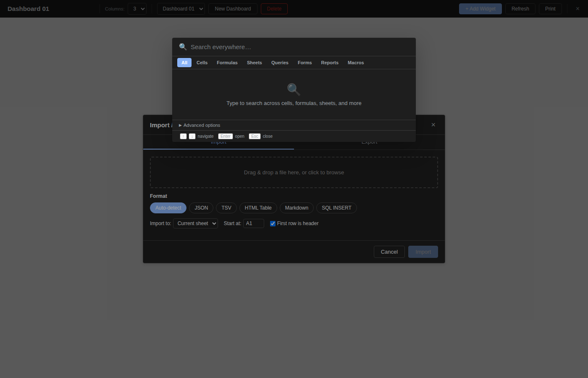Viewport: 588px width, 378px height.
Task: Choose SQL INSERT format
Action: 336,208
